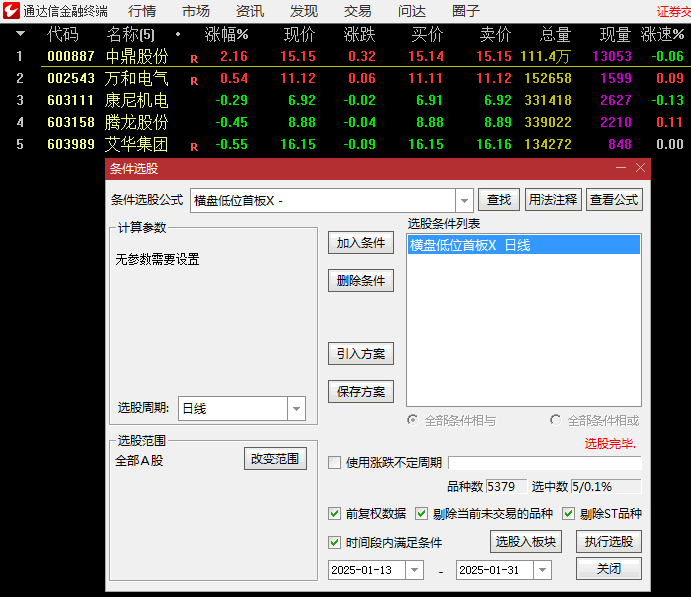Minimize the 条件选股 dialog
This screenshot has width=691, height=597.
click(x=621, y=168)
